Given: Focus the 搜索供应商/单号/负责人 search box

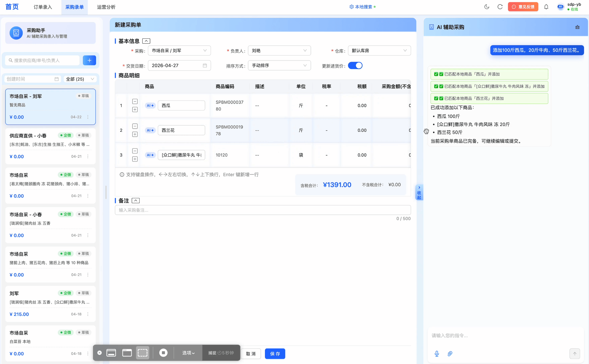Looking at the screenshot, I should (42, 60).
